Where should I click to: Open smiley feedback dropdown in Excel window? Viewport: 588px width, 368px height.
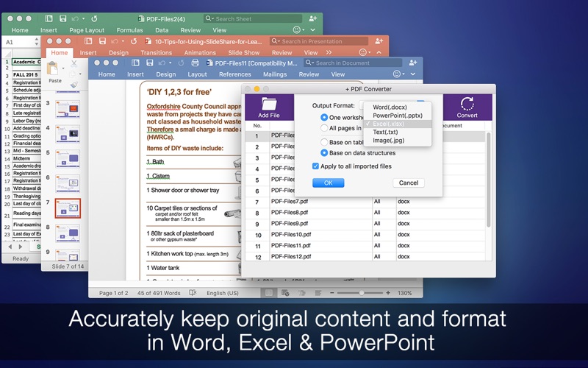pyautogui.click(x=298, y=29)
